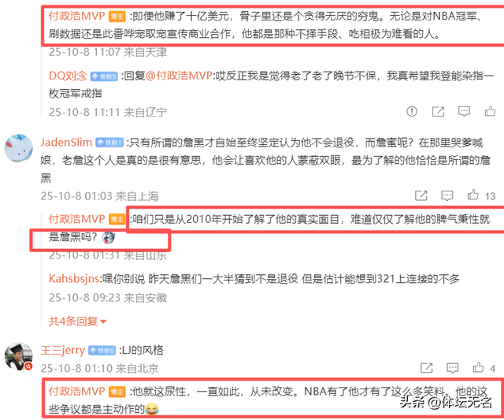Reply to 王三jerry's comment via comment icon
Screen dimensions: 504x420
click(453, 367)
